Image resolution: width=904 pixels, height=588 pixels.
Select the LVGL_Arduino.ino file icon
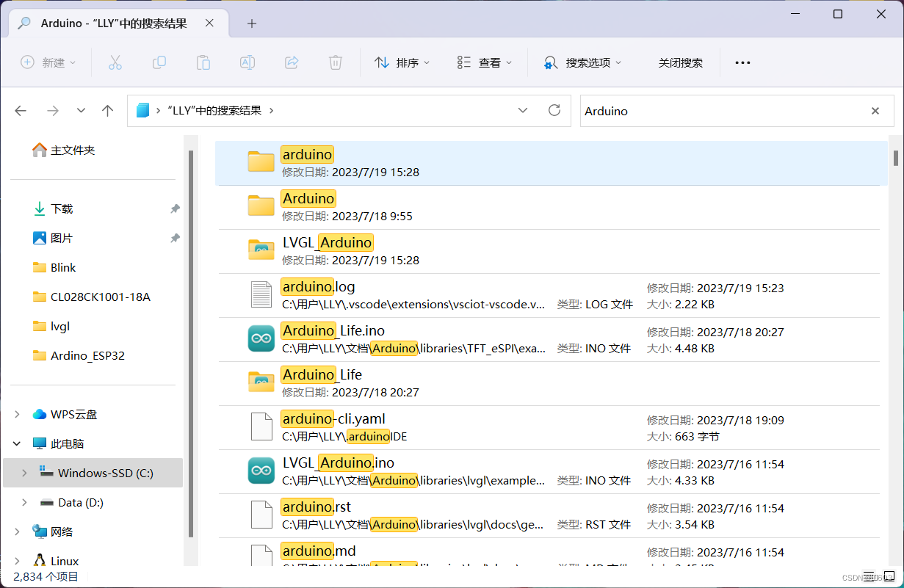point(261,470)
